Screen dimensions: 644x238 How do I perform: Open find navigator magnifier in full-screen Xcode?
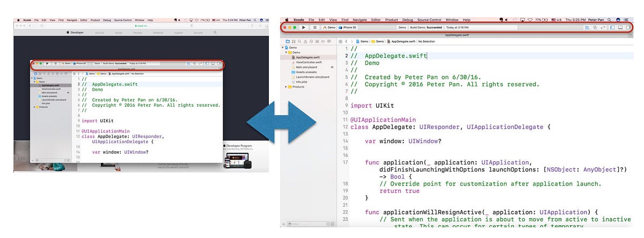pos(299,41)
